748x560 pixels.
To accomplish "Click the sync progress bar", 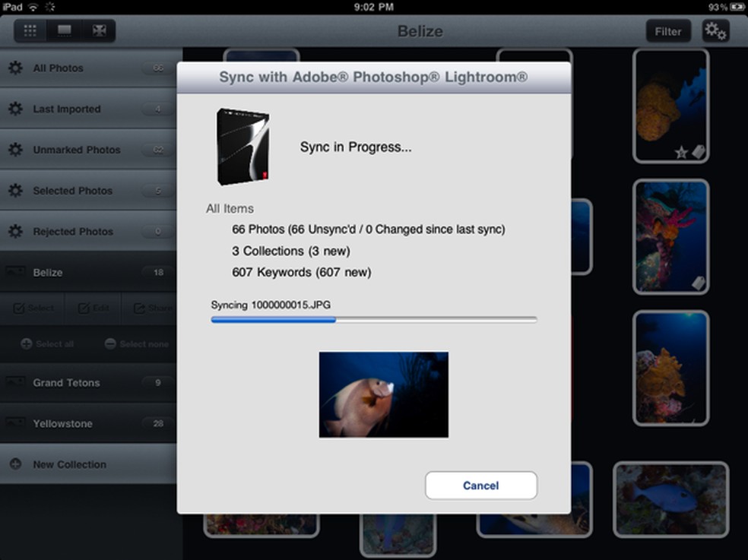I will [374, 320].
